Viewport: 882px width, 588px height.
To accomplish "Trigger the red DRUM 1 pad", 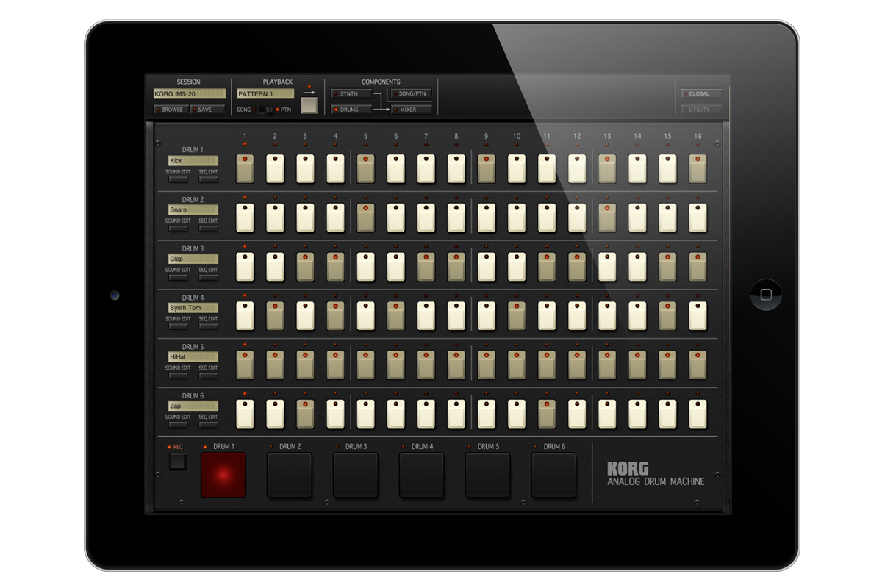I will [223, 475].
